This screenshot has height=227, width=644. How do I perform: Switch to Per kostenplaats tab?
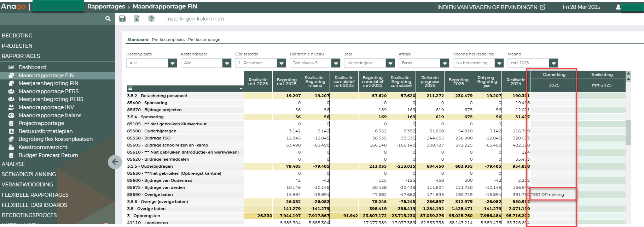(x=168, y=40)
